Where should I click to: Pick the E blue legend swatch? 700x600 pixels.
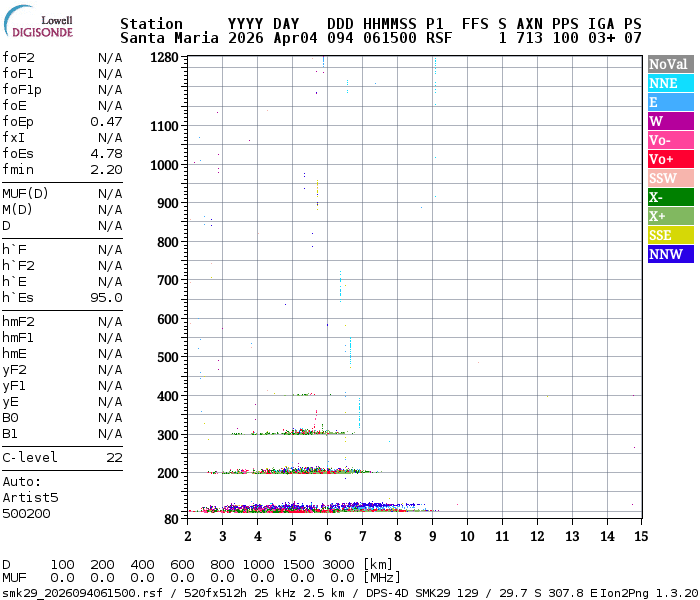(x=670, y=102)
